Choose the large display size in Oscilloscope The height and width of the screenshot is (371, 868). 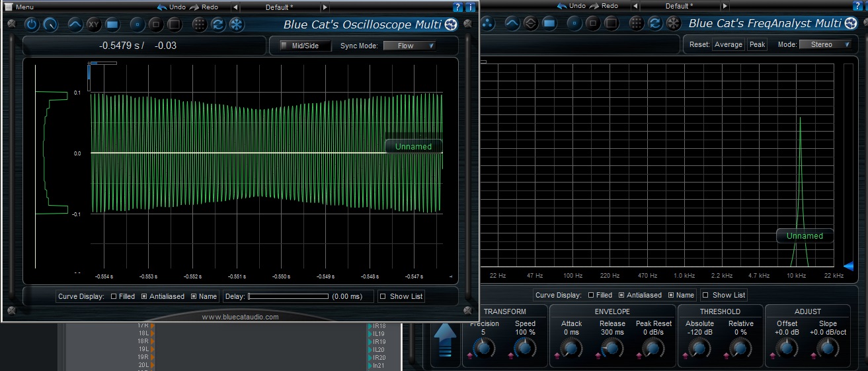pyautogui.click(x=175, y=25)
